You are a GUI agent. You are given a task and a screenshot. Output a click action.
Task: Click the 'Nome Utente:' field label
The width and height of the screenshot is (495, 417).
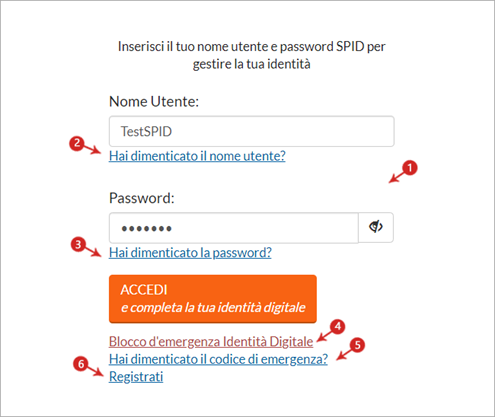point(154,102)
